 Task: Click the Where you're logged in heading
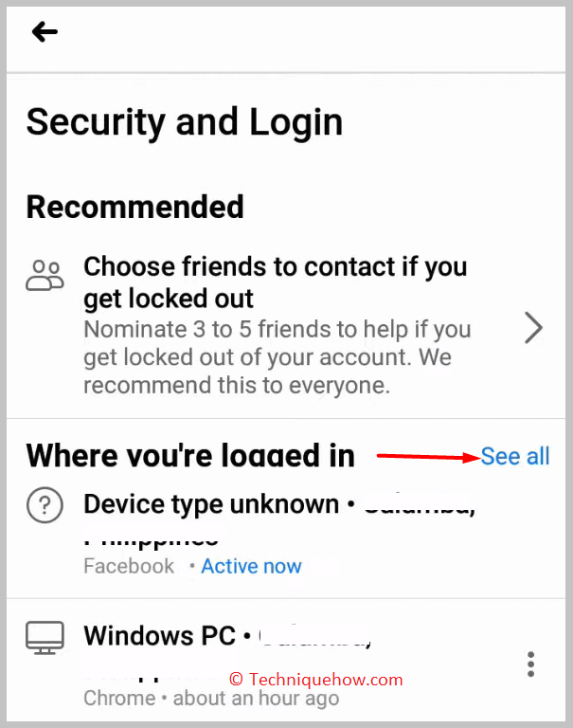[190, 455]
